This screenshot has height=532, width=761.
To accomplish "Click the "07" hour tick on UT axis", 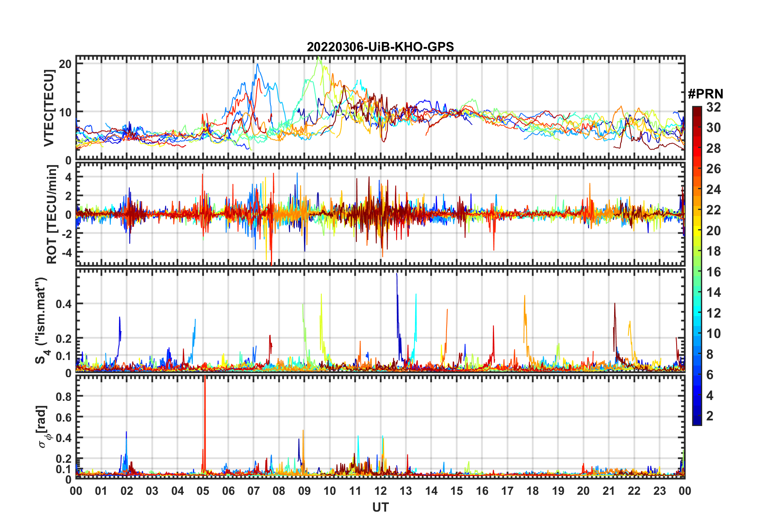I will (254, 491).
